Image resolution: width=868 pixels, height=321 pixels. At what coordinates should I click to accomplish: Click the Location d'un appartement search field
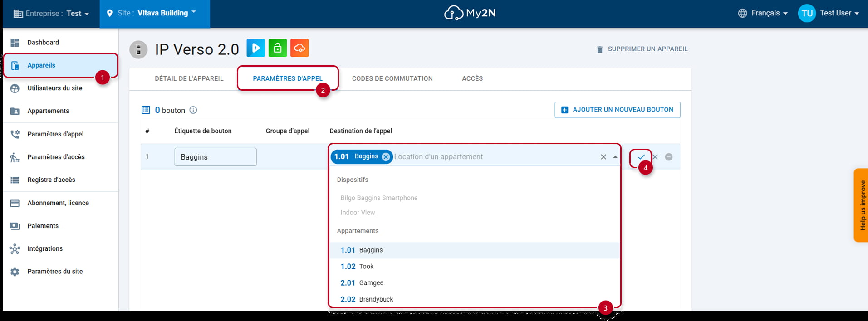495,157
